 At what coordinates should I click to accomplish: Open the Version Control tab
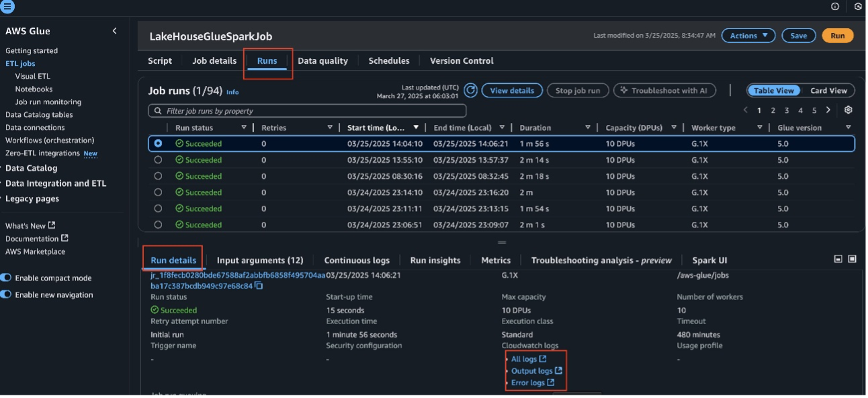click(462, 61)
